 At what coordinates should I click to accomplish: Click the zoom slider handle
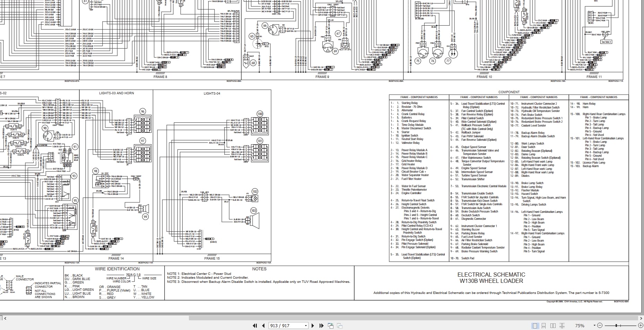tap(616, 325)
